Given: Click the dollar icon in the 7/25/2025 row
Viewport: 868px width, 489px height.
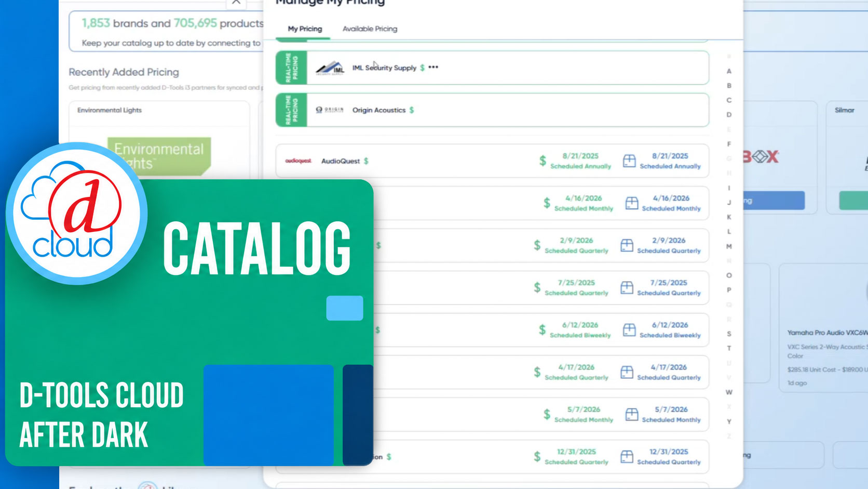Looking at the screenshot, I should (537, 287).
